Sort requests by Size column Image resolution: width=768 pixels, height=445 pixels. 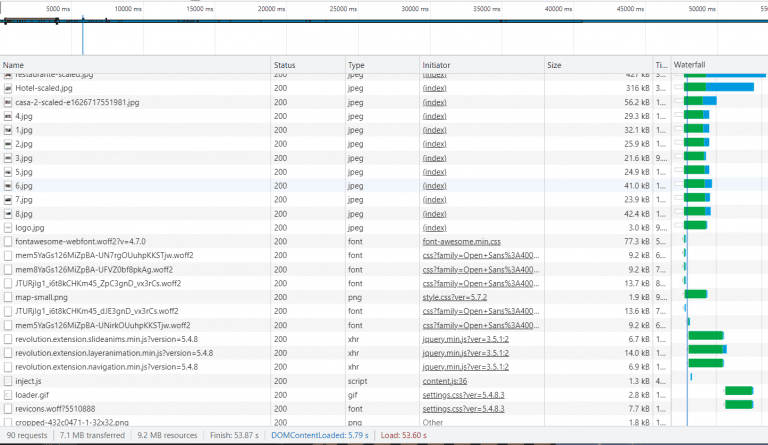[599, 65]
